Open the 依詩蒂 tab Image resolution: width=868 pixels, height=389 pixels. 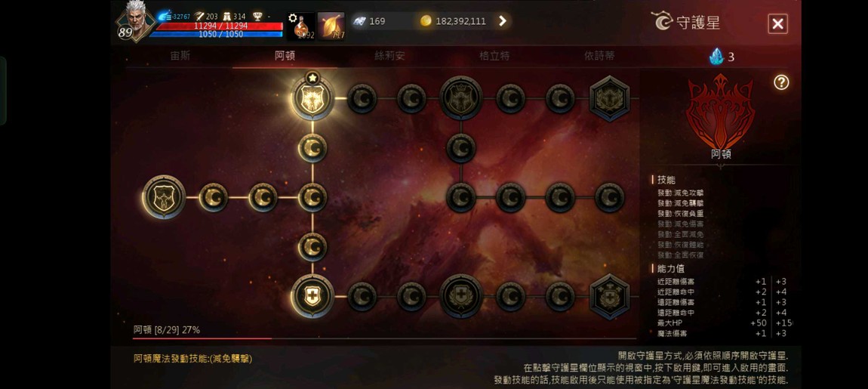point(599,56)
